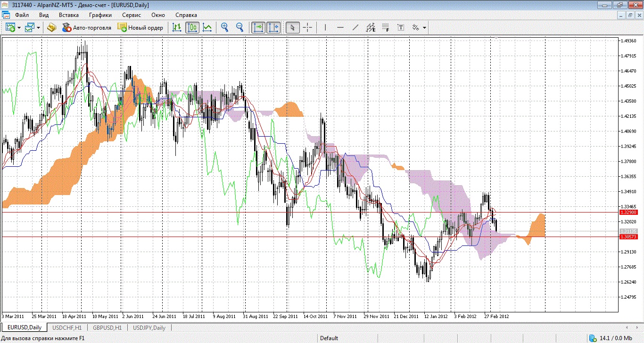Expand the new chart dropdown arrow
This screenshot has height=343, width=644.
click(19, 28)
